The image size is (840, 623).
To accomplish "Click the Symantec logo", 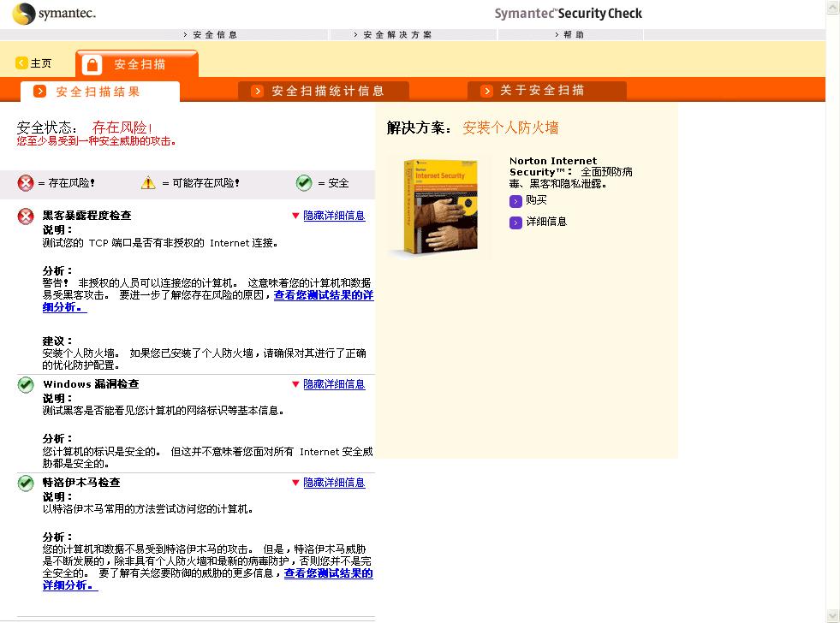I will coord(54,14).
